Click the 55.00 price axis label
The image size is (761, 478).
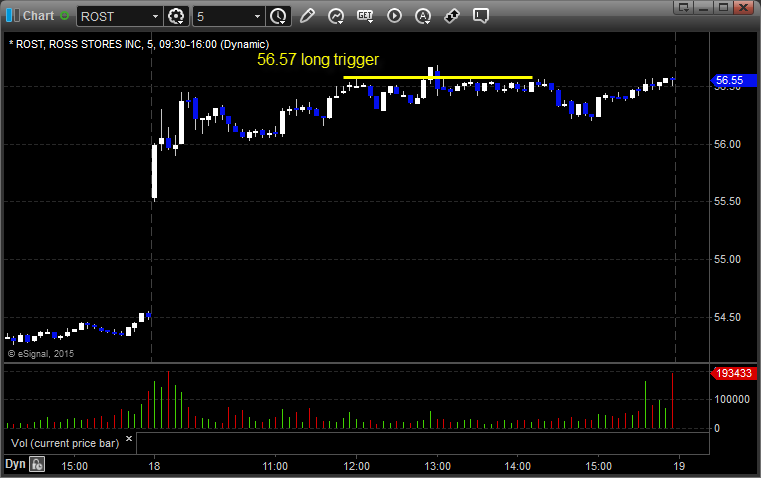click(727, 259)
